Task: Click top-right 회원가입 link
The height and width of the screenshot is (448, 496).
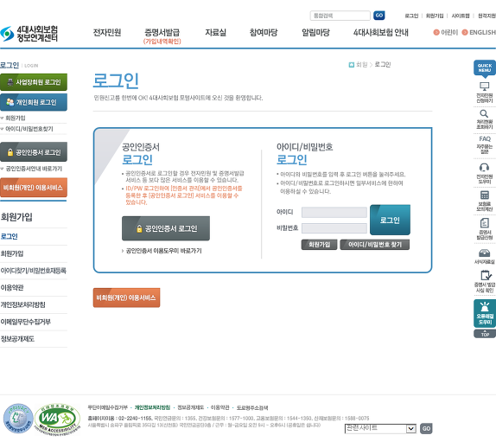Action: pyautogui.click(x=435, y=16)
